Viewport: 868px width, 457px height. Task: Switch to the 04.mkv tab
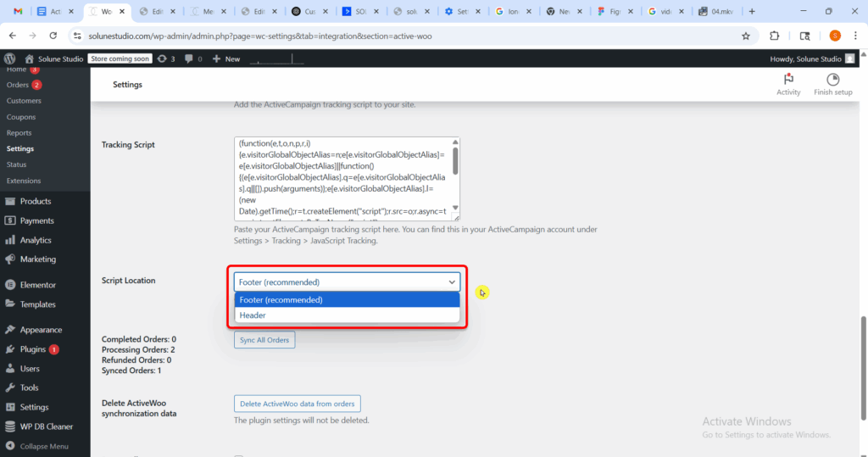[x=718, y=11]
